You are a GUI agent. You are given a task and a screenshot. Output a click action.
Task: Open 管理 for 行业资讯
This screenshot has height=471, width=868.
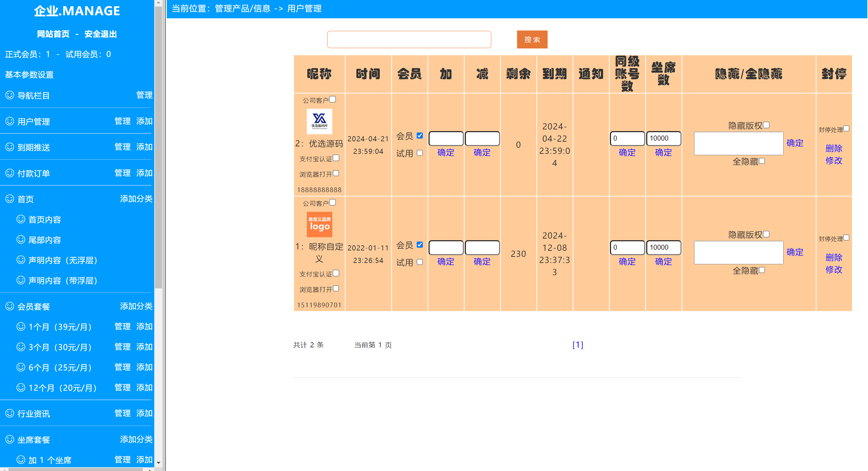122,413
